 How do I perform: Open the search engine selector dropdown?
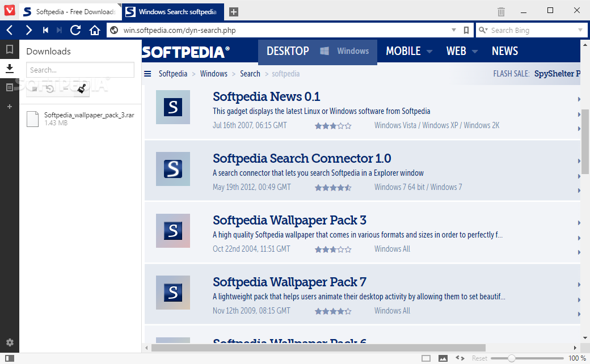tap(483, 30)
